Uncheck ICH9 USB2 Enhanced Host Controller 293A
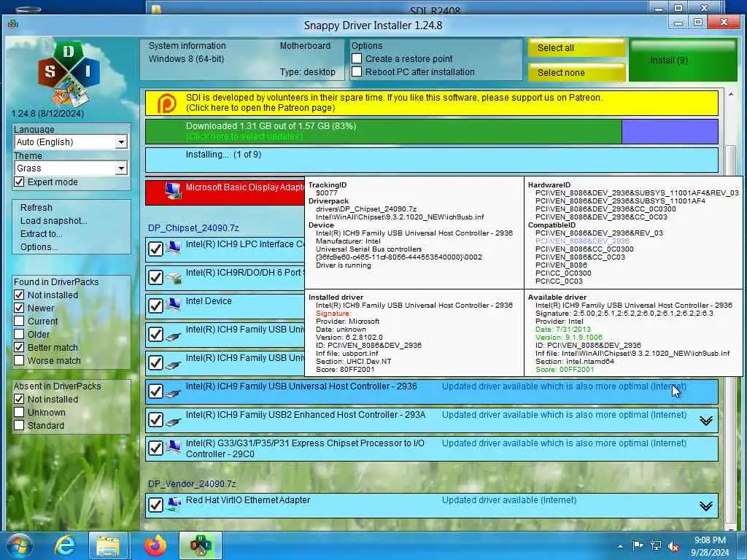Image resolution: width=747 pixels, height=560 pixels. (x=156, y=419)
